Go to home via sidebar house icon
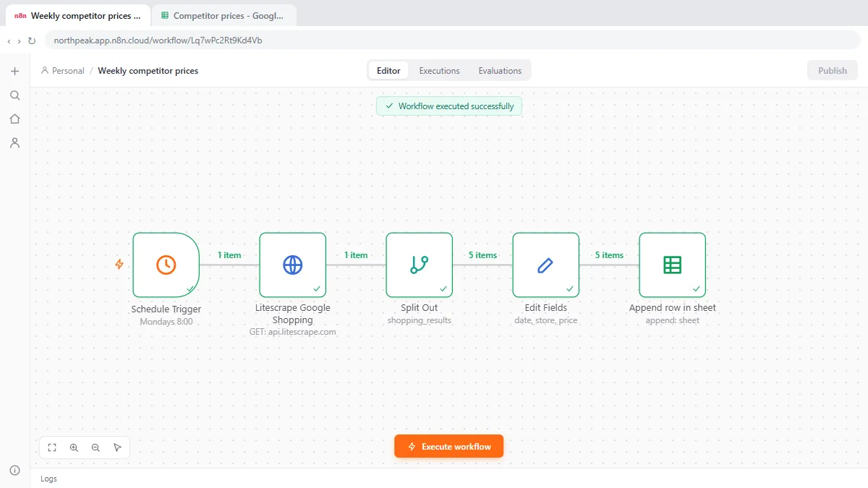868x488 pixels. point(14,119)
